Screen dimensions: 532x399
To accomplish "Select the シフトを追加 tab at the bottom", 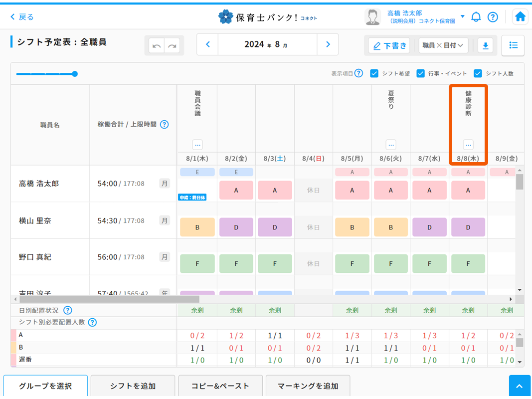I will coord(133,386).
